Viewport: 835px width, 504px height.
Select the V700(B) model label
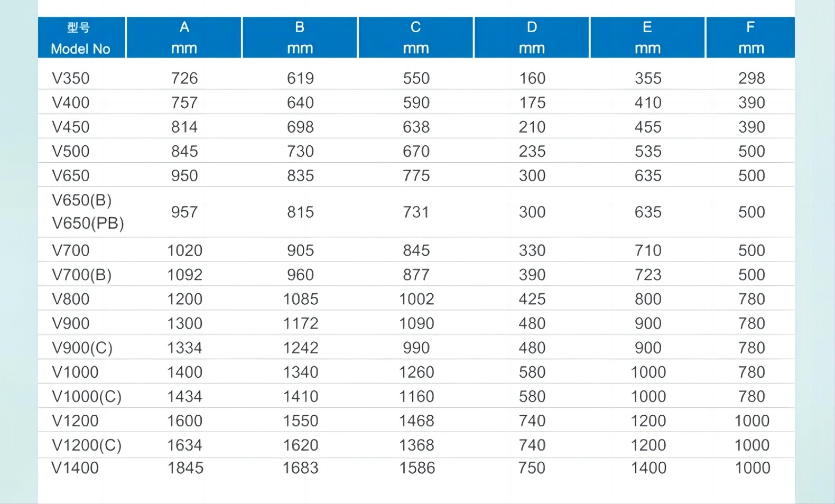click(82, 275)
